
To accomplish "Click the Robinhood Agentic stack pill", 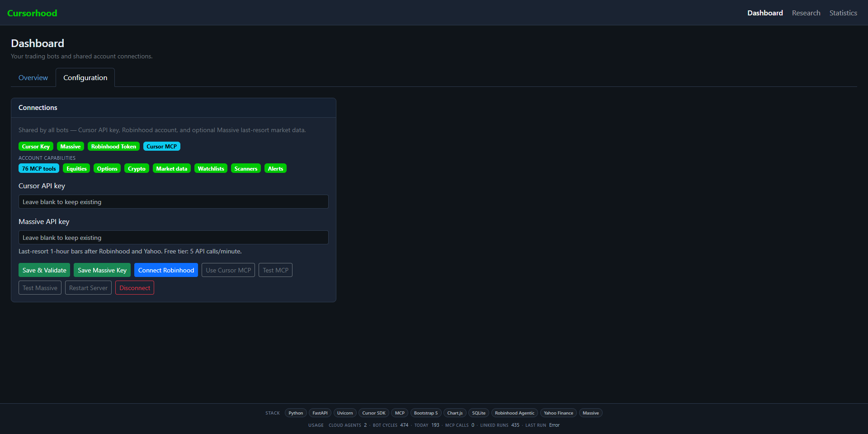I will point(514,413).
